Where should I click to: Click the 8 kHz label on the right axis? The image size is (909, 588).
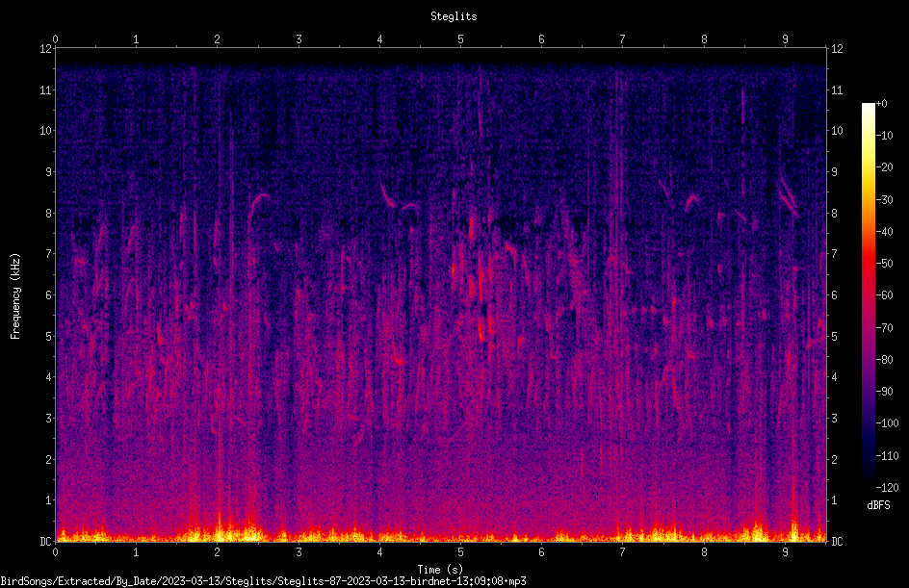[834, 214]
